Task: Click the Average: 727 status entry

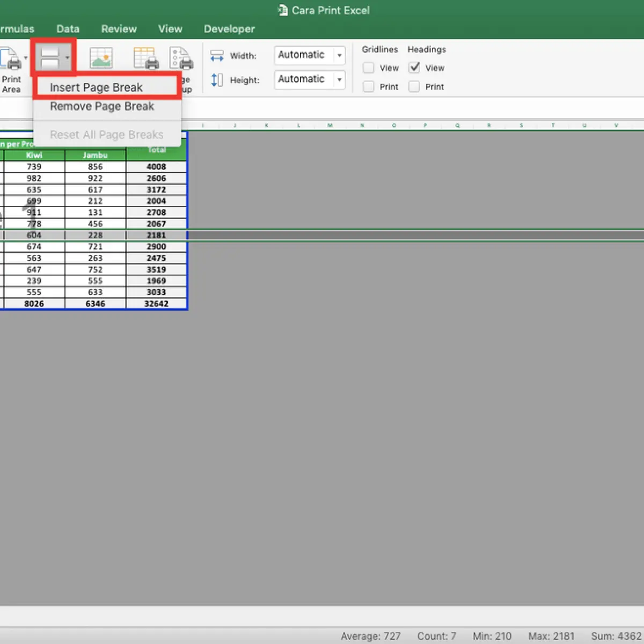Action: pyautogui.click(x=371, y=636)
